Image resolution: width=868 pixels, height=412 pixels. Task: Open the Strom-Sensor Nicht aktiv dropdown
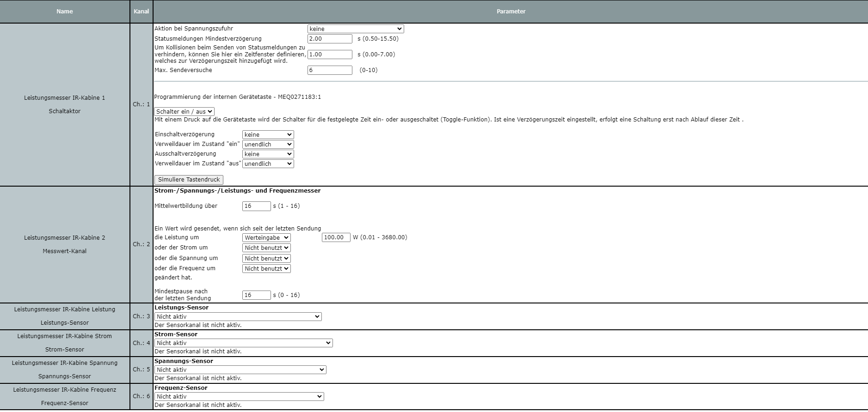(x=244, y=343)
